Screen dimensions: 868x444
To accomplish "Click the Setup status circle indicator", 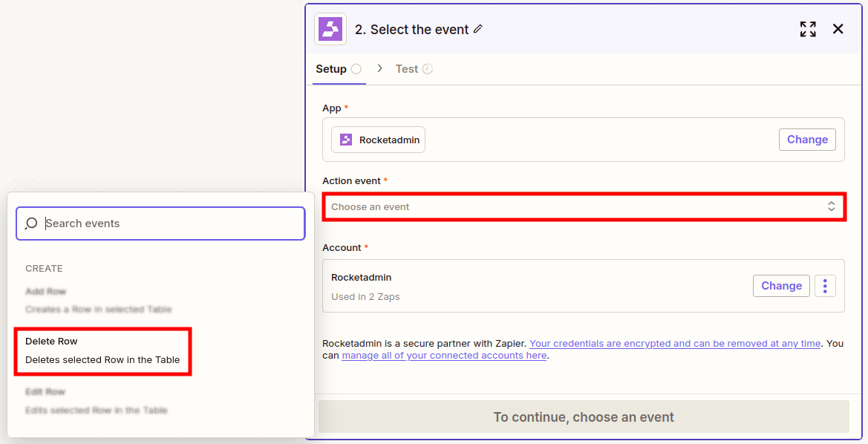I will (x=356, y=69).
